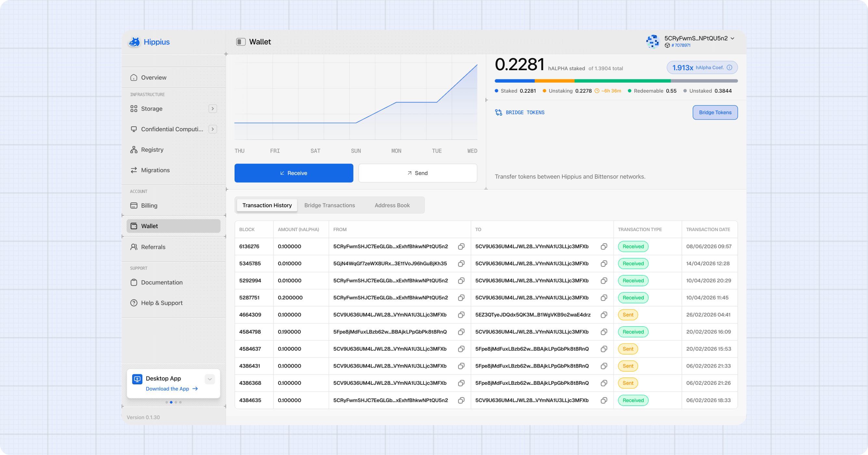Switch to the Transaction History tab
Viewport: 868px width, 455px height.
tap(267, 205)
